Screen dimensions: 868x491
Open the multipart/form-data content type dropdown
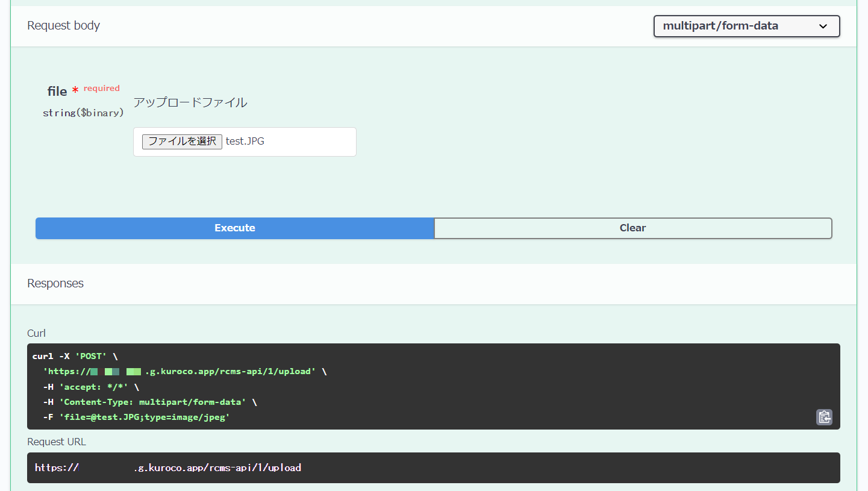click(x=746, y=26)
